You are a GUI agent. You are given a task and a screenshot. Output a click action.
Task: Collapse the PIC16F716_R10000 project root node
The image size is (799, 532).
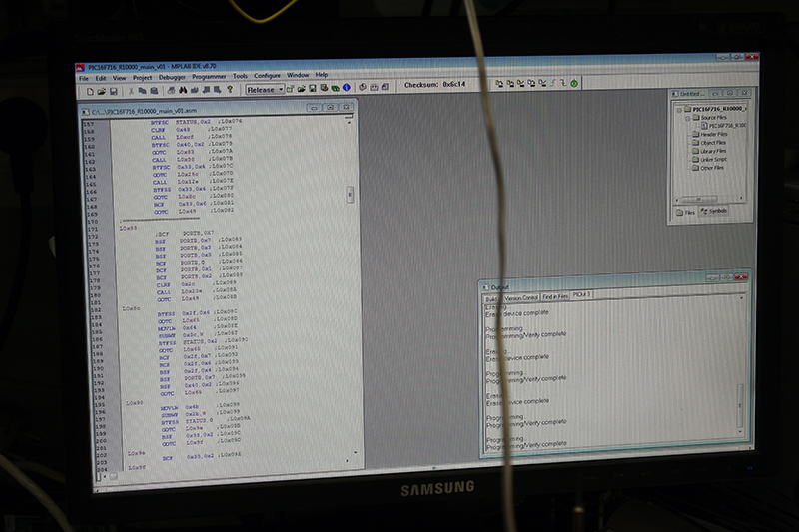click(x=679, y=110)
